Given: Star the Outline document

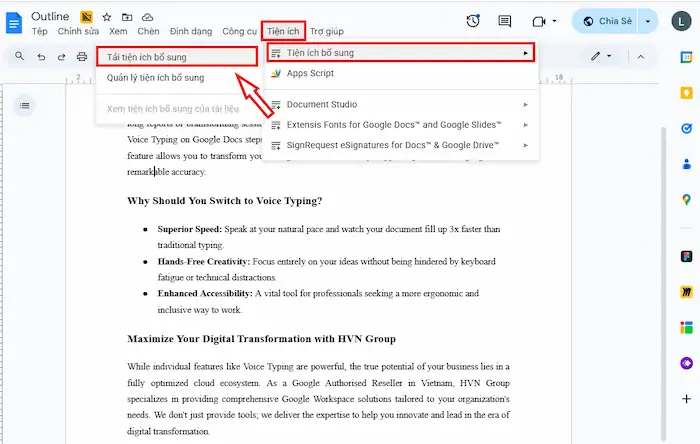Looking at the screenshot, I should pos(107,17).
